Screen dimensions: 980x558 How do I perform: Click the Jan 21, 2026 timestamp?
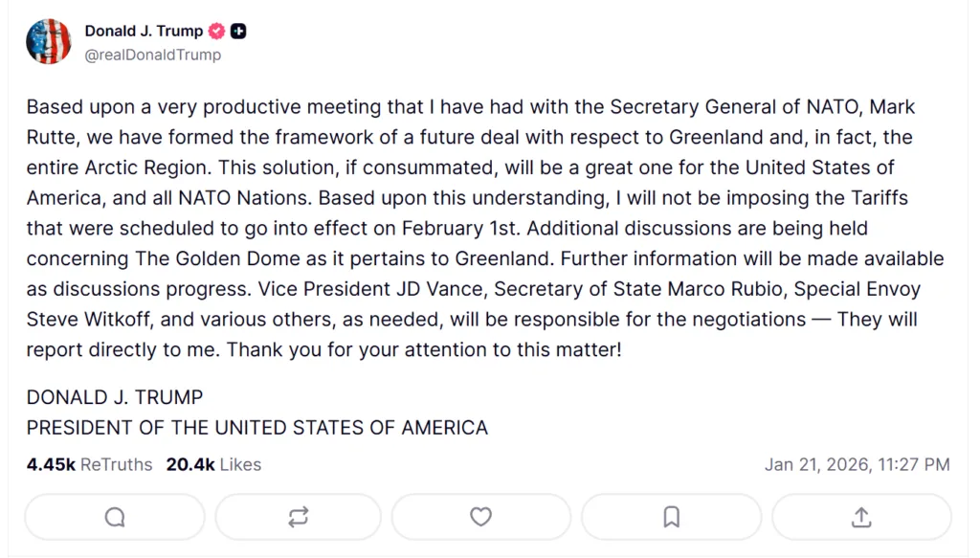(857, 464)
